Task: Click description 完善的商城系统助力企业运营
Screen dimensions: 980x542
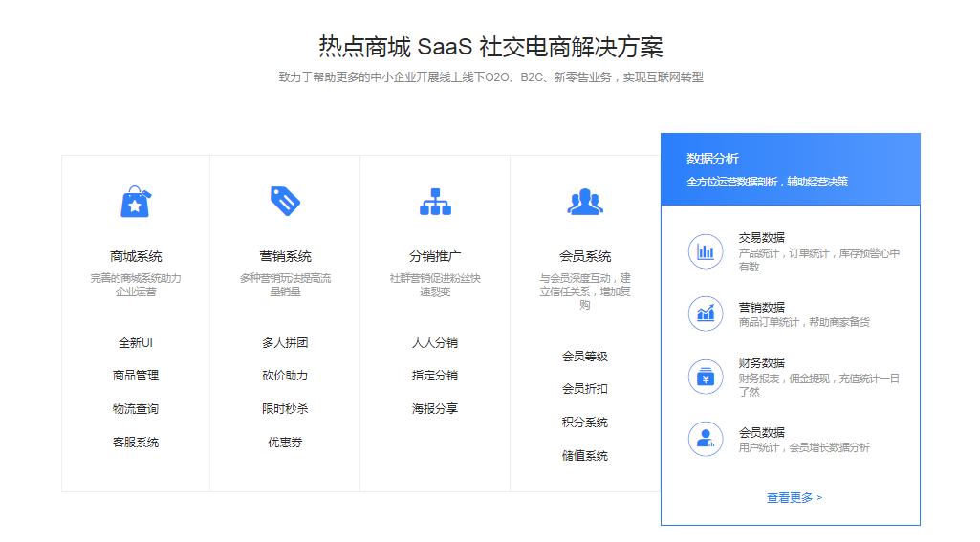Action: point(136,285)
